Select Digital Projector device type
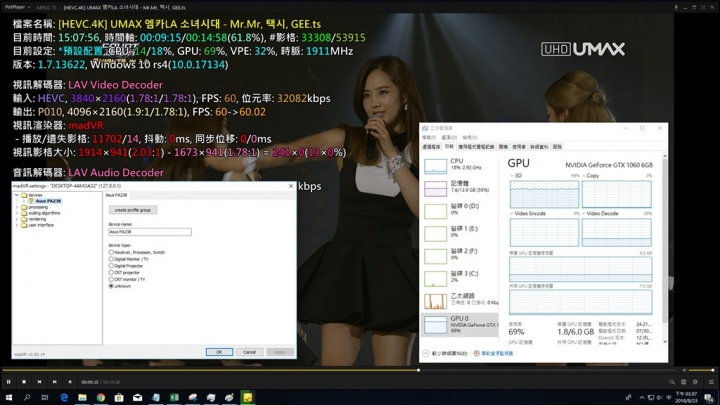 pos(126,266)
